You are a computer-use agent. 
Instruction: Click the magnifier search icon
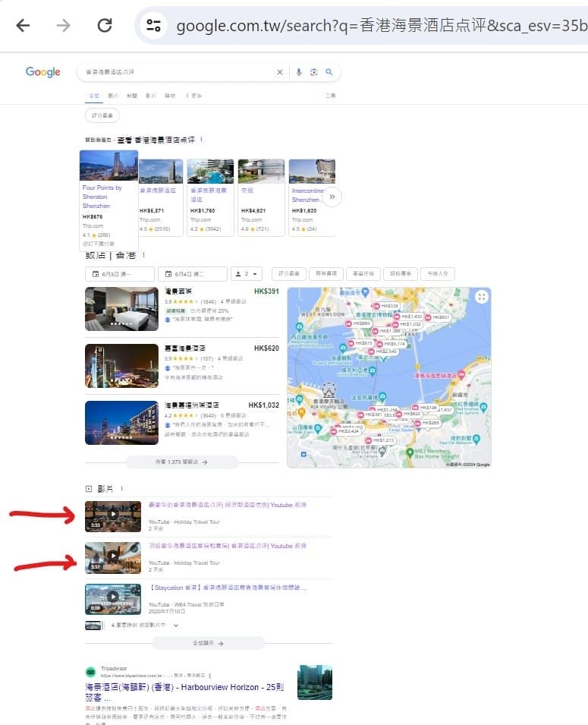pos(329,72)
